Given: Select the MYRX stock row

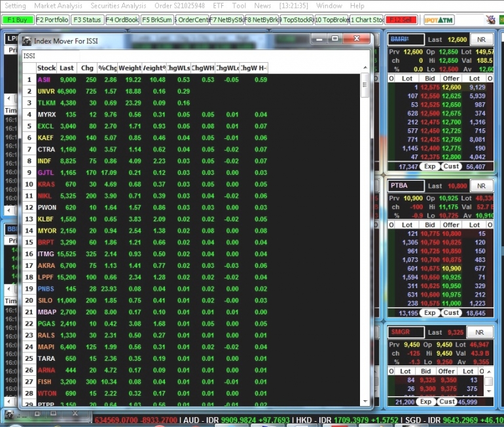Looking at the screenshot, I should point(145,115).
